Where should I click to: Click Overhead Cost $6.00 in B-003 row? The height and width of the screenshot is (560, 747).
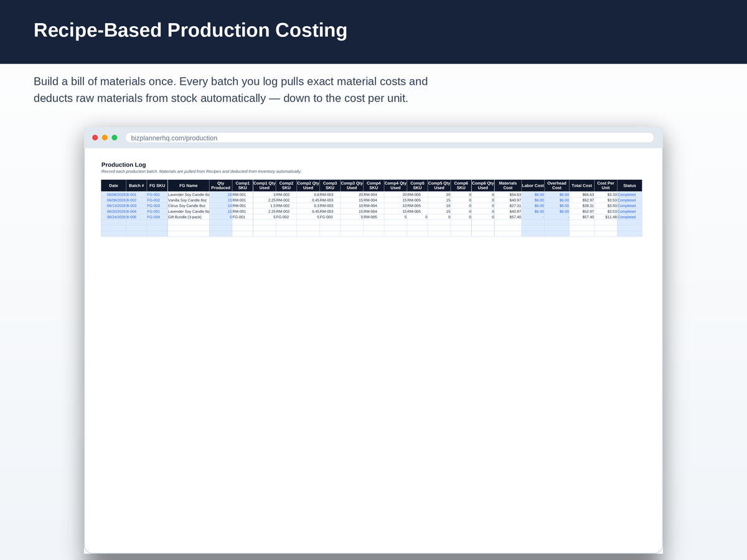point(557,205)
